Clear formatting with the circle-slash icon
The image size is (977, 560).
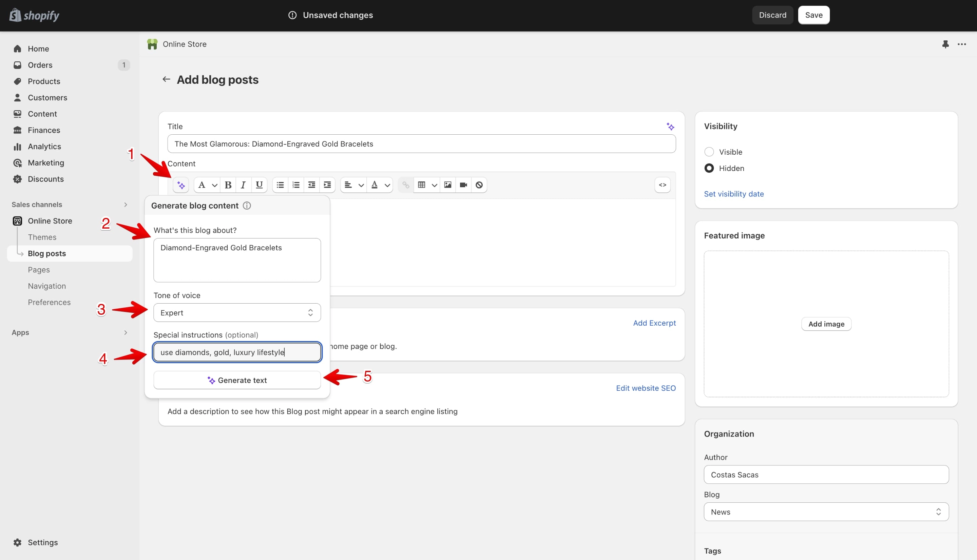point(479,185)
